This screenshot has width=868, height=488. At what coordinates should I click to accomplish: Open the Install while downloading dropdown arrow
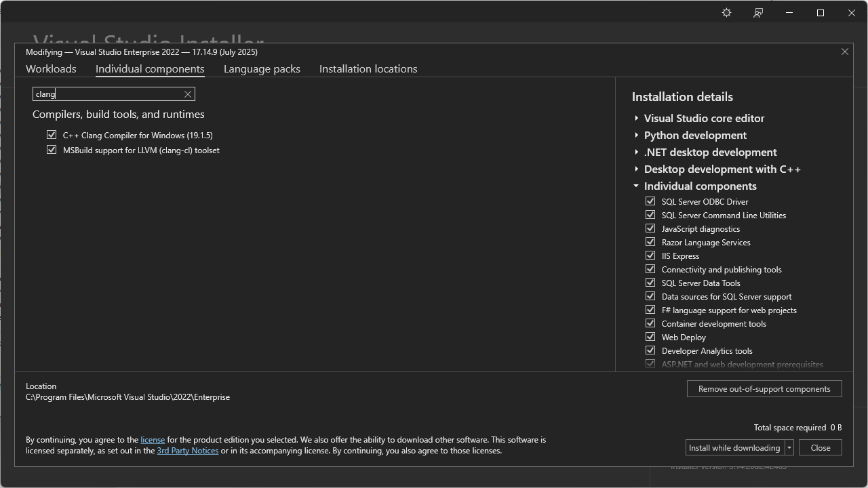789,447
